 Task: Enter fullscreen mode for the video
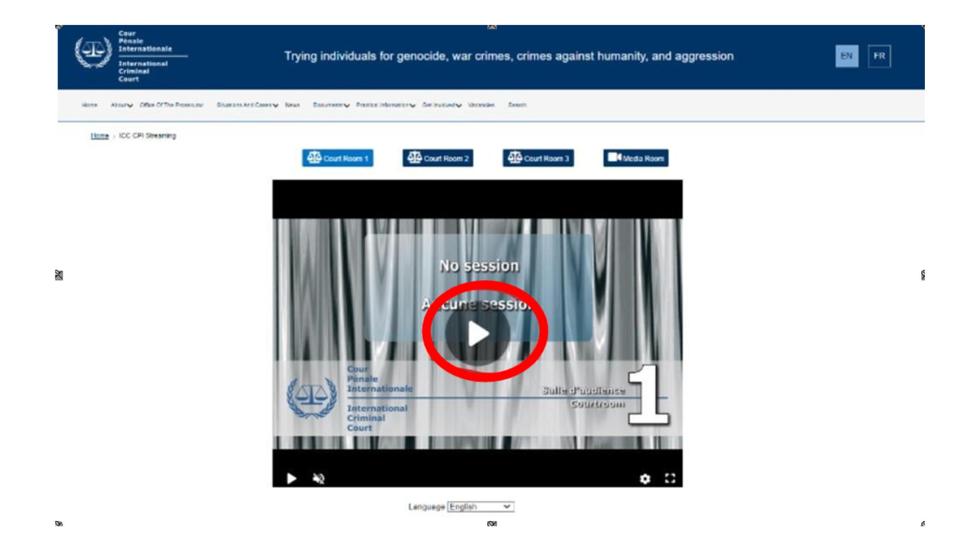(x=670, y=478)
